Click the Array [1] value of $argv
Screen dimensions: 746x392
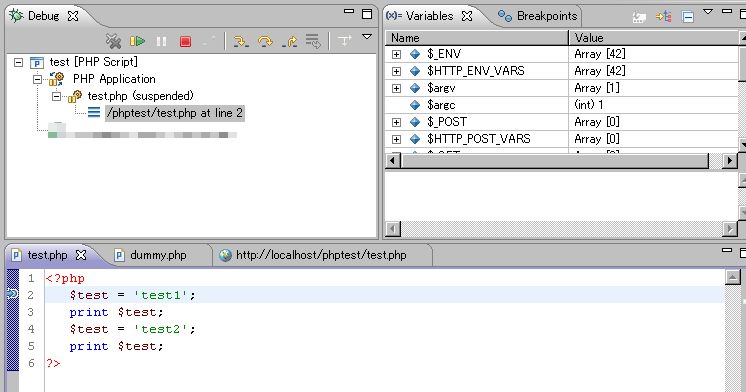point(597,88)
